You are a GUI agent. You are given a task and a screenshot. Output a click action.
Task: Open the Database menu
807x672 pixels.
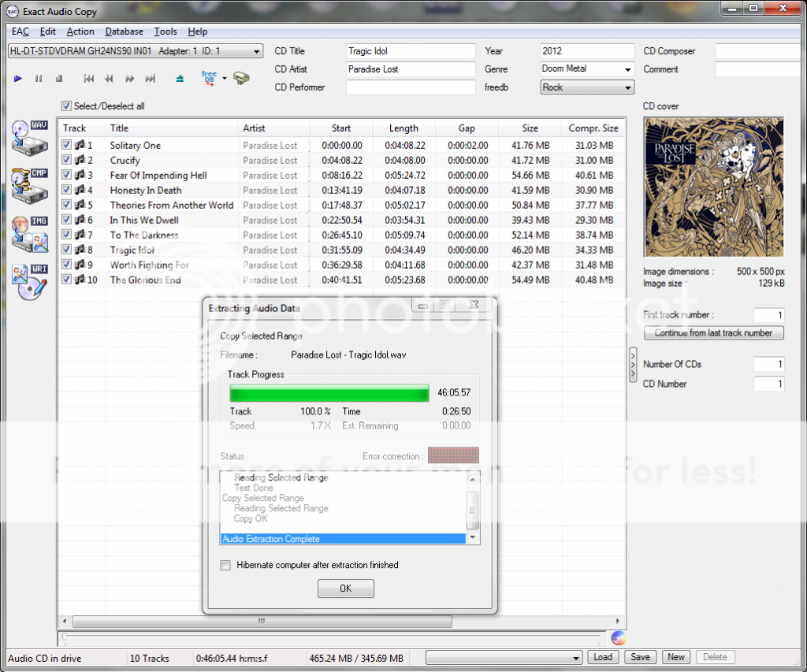[x=124, y=32]
